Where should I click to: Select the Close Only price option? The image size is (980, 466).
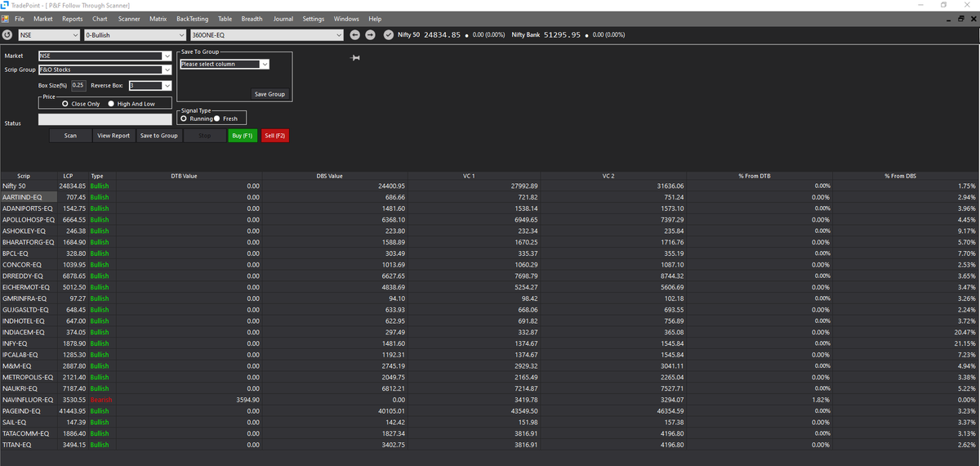(x=82, y=104)
